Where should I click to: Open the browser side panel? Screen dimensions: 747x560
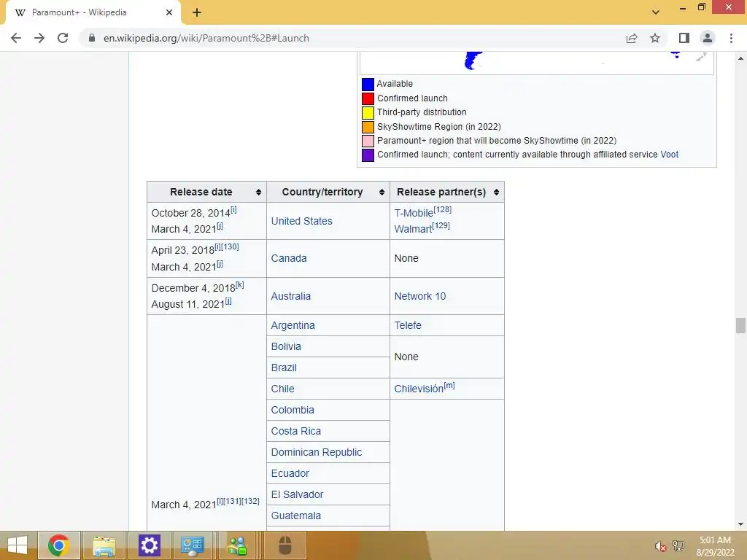[684, 38]
